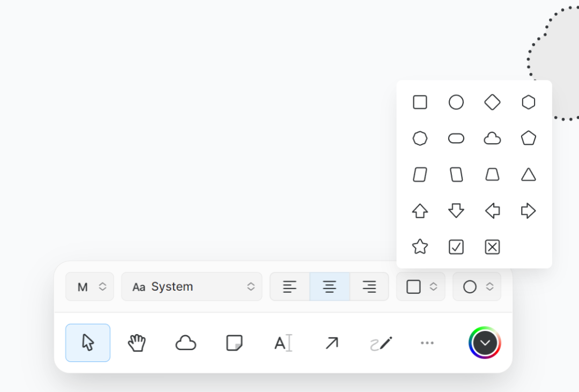Activate the Select pointer tool

[88, 343]
